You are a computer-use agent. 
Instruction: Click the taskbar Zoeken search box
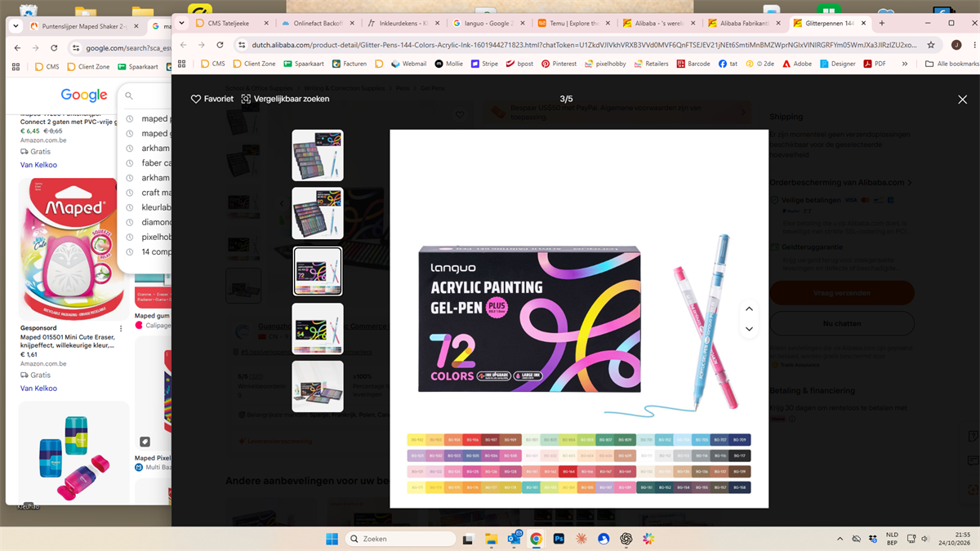tap(400, 539)
